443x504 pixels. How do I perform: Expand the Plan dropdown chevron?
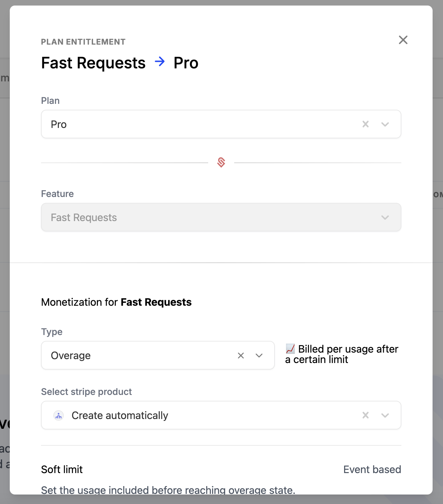(x=385, y=124)
